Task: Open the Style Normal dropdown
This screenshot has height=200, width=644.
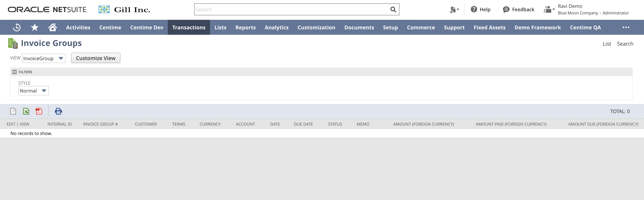Action: click(44, 91)
